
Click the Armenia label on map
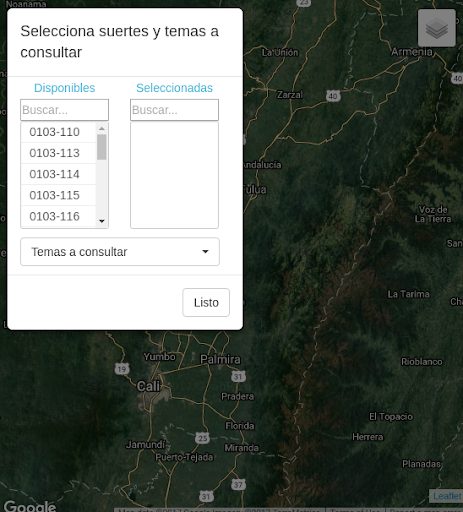412,52
